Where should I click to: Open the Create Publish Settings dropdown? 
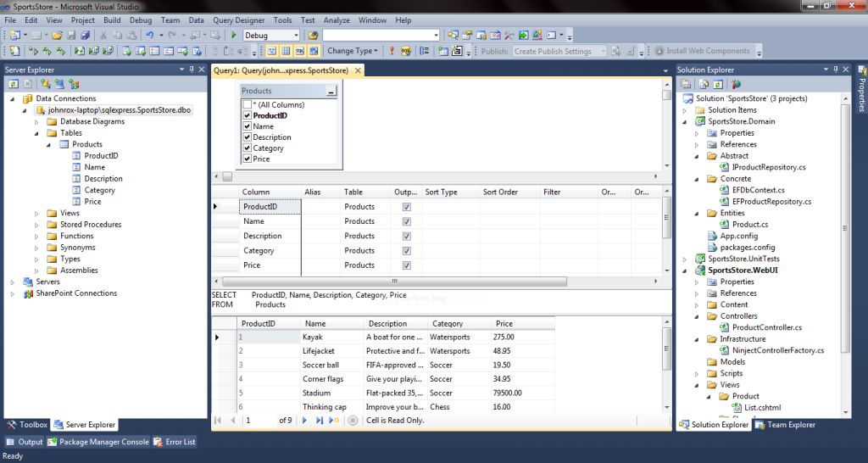603,51
